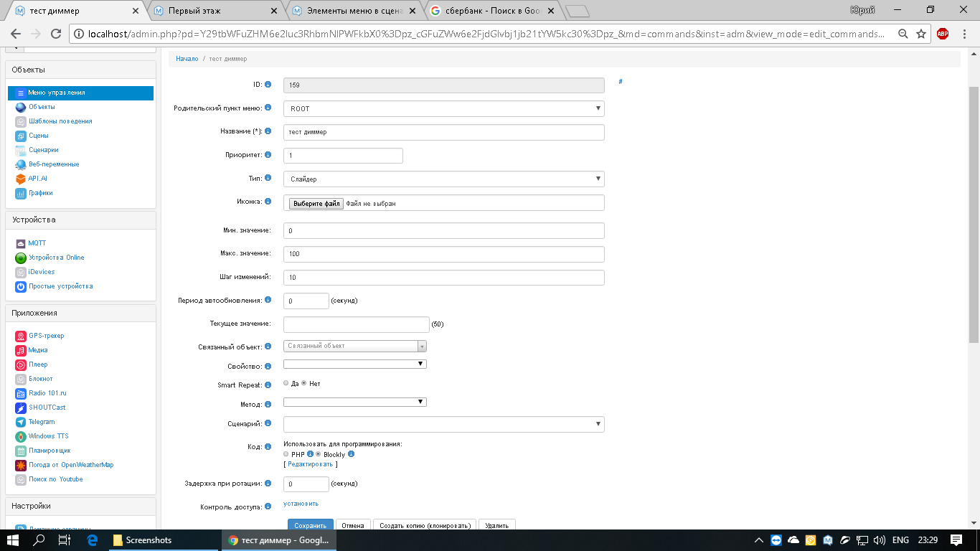Click inside the Текущее значение field
Image resolution: width=980 pixels, height=551 pixels.
355,324
